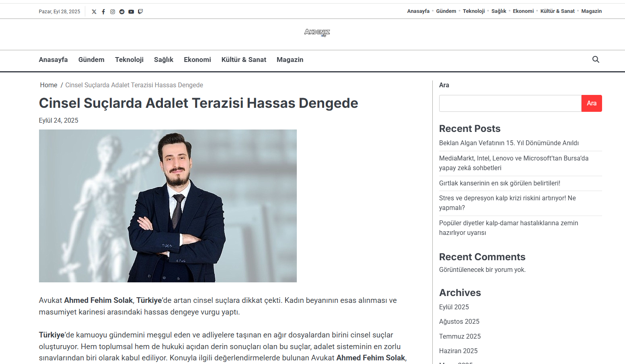Open the Instagram social icon
Viewport: 625px width, 364px height.
point(113,12)
